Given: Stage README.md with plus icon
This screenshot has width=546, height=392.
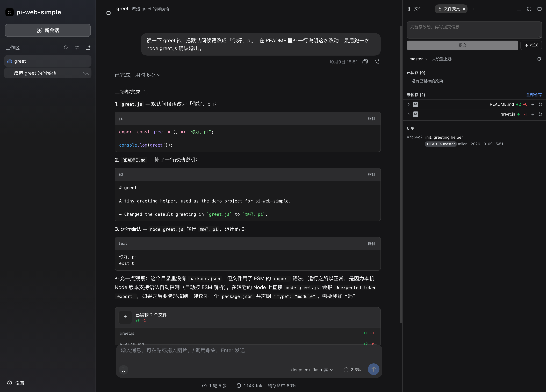Looking at the screenshot, I should tap(533, 104).
